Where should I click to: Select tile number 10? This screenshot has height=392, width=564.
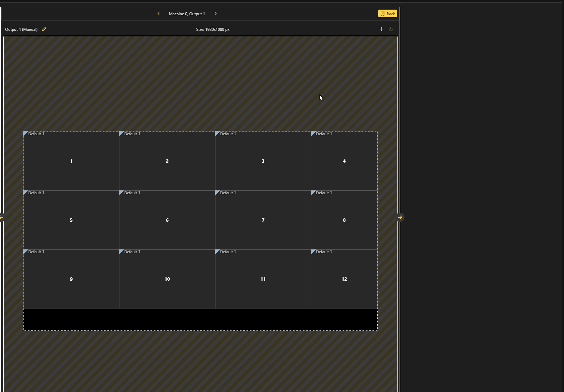pos(167,279)
